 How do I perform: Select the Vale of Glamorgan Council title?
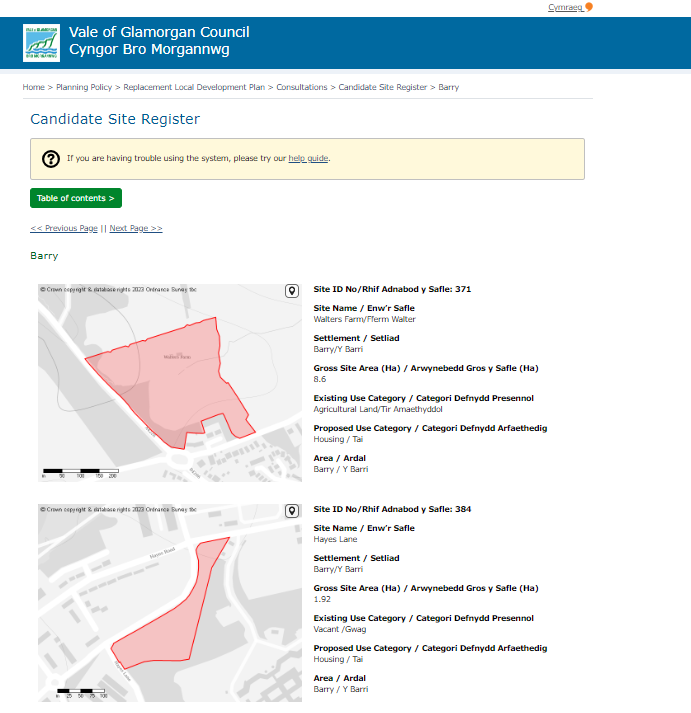(159, 32)
